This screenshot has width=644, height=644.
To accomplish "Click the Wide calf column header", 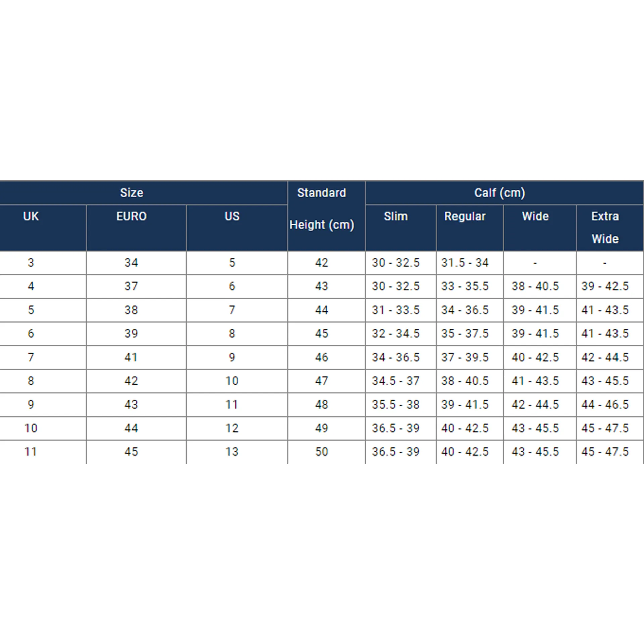I will (x=535, y=216).
